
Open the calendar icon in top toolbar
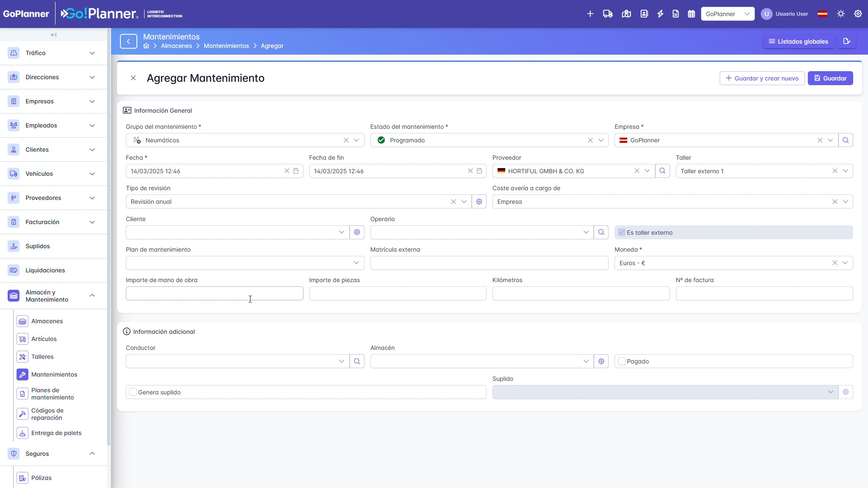[x=691, y=14]
